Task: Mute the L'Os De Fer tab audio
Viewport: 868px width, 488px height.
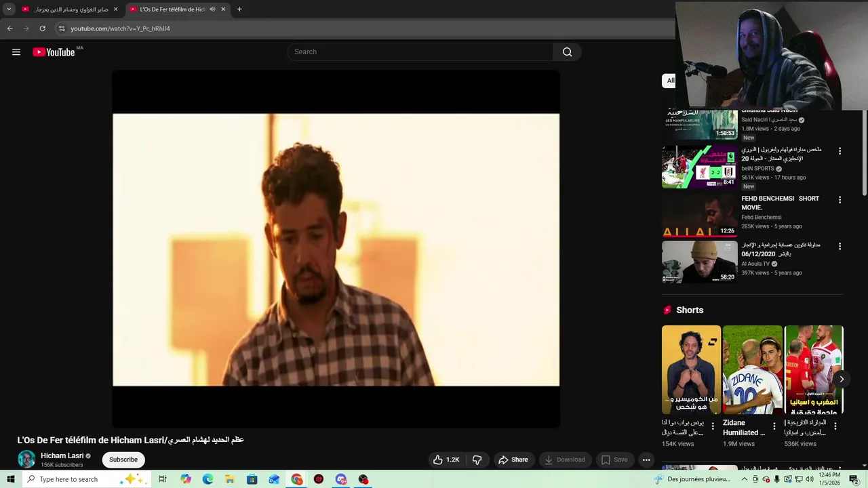Action: [212, 9]
